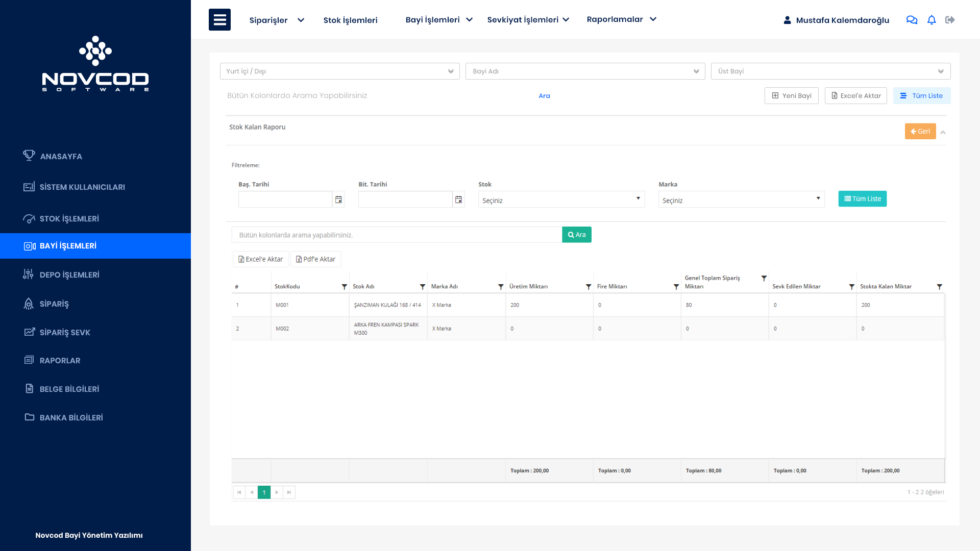980x551 pixels.
Task: Filter the StokKodu column
Action: [344, 287]
